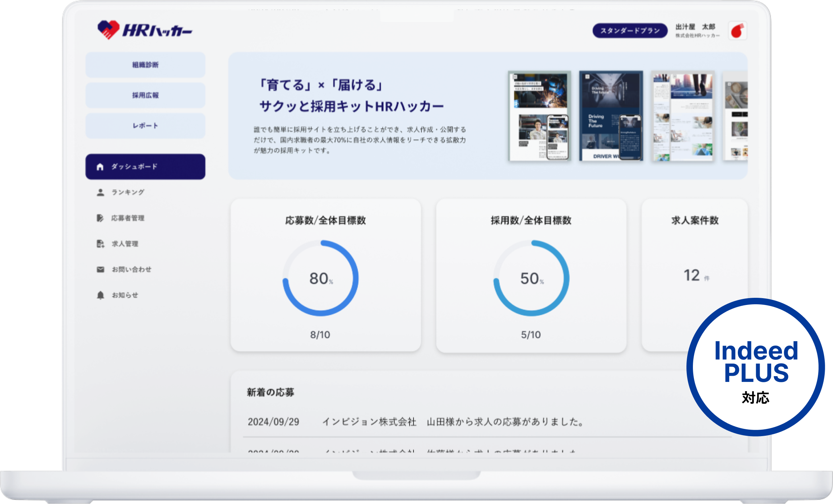The width and height of the screenshot is (833, 504).
Task: Click the 株式会社HRハッカー company name
Action: tap(698, 36)
